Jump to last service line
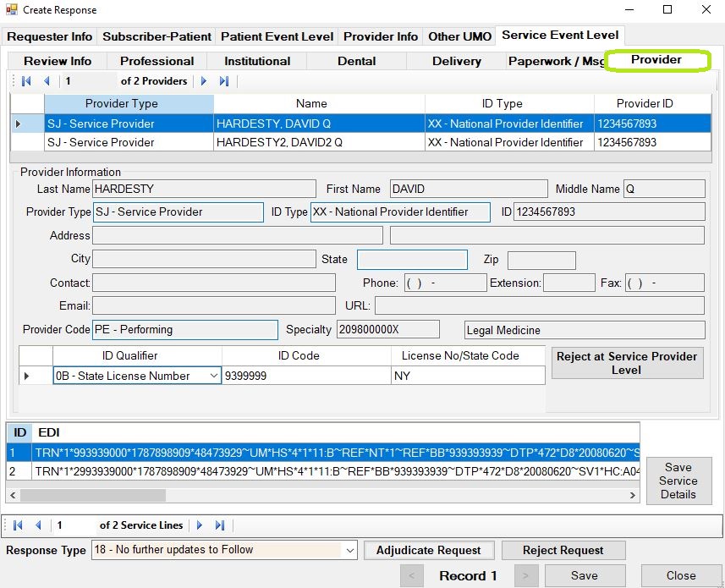 coord(220,525)
